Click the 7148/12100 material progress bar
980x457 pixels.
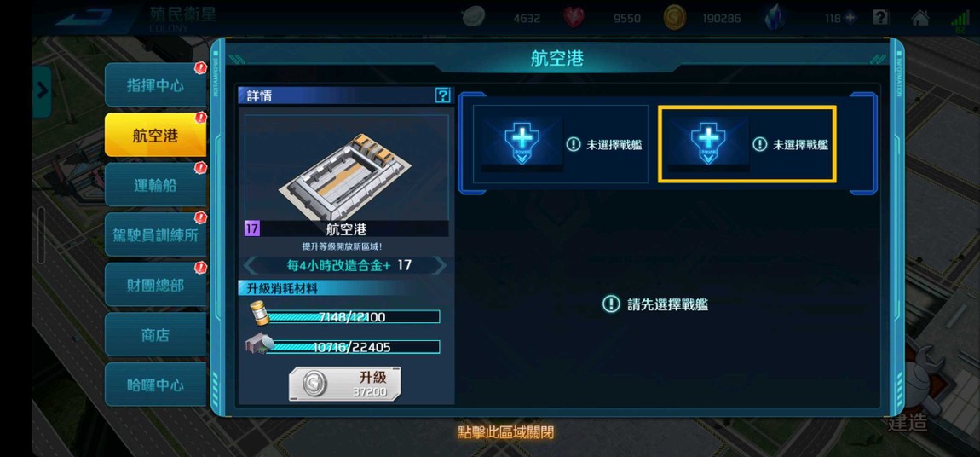click(x=354, y=317)
